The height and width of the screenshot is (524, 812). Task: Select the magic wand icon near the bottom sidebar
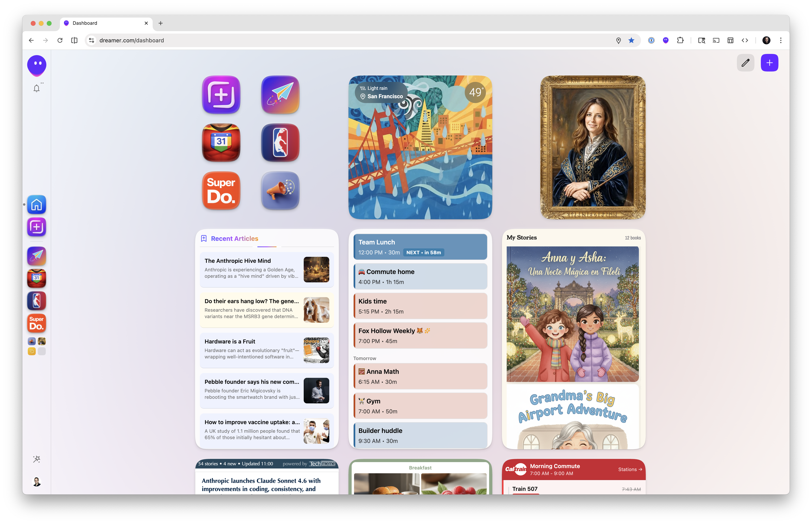coord(36,459)
